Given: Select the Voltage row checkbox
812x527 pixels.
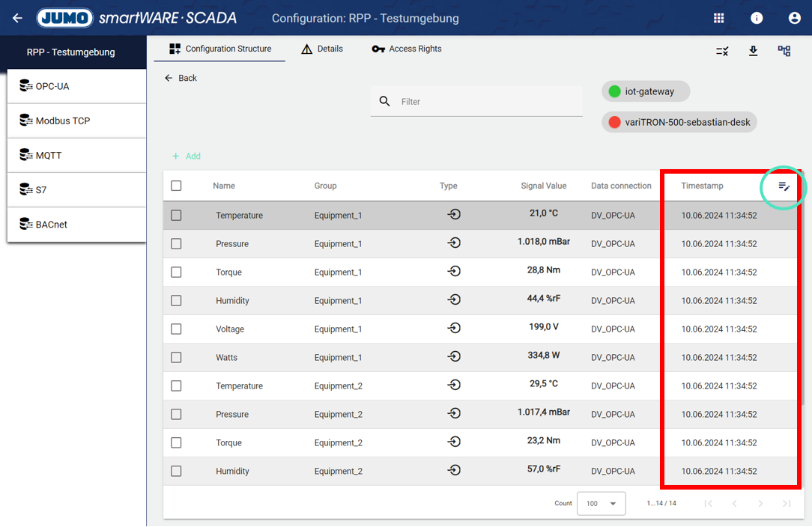Looking at the screenshot, I should 176,329.
